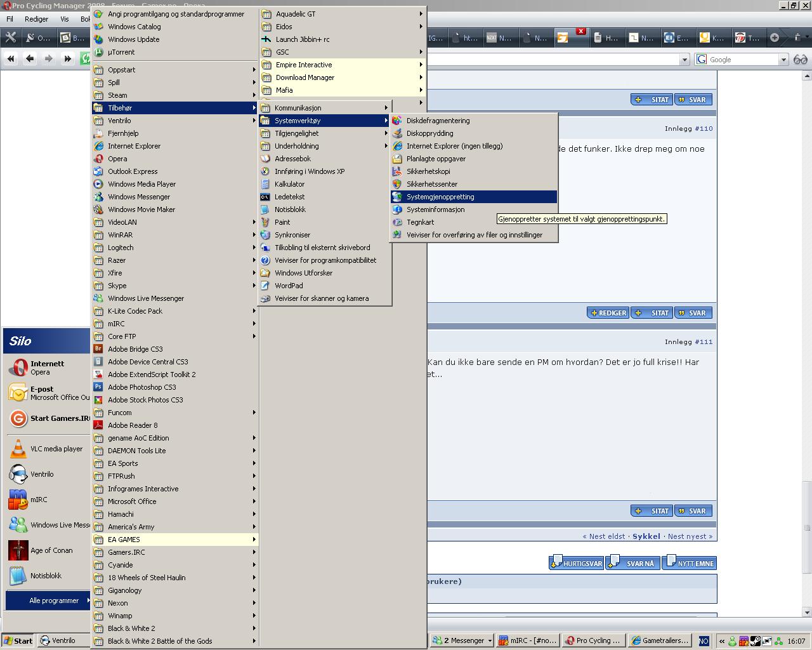
Task: Expand the Steam program folder
Action: tap(174, 95)
